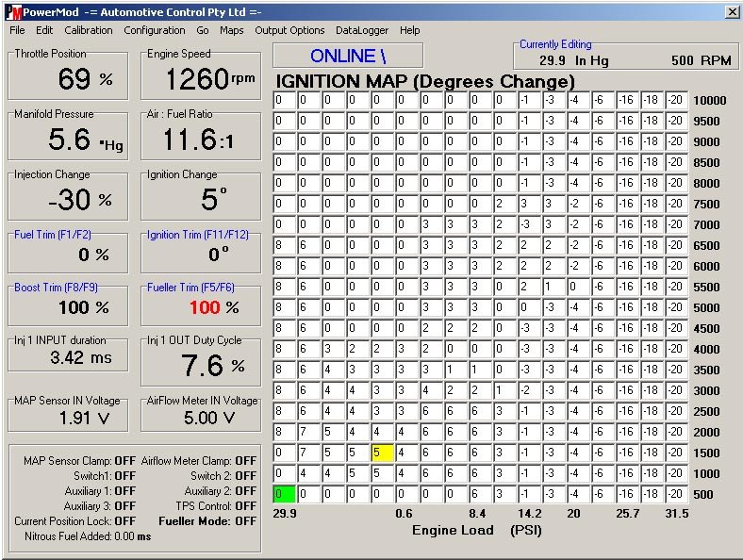The height and width of the screenshot is (560, 743).
Task: Click the Switch 2 OFF status
Action: [246, 476]
